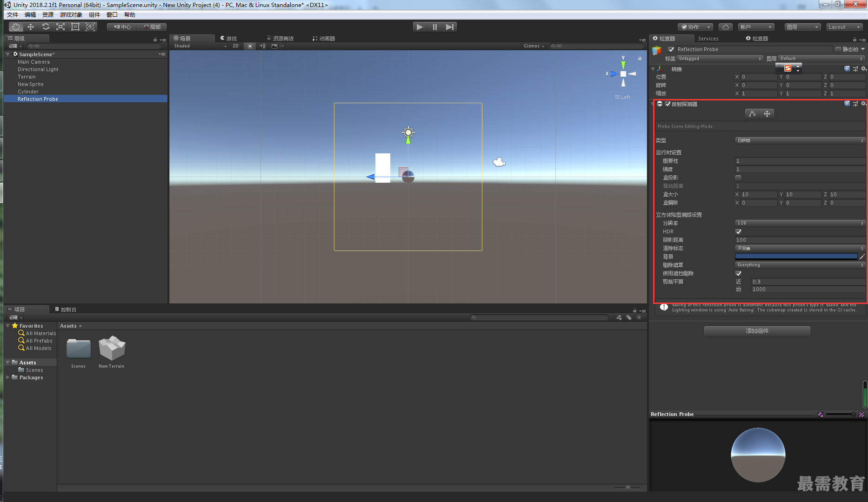This screenshot has height=502, width=868.
Task: Step forward one frame
Action: (x=449, y=27)
